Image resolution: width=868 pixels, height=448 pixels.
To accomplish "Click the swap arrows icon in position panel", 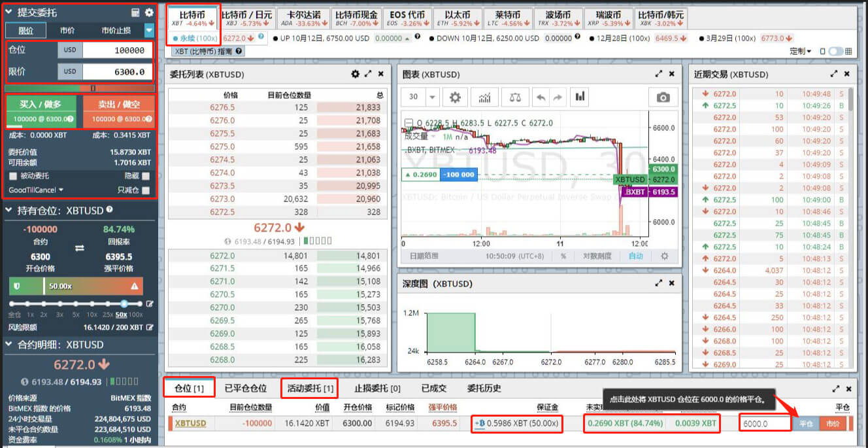I will pyautogui.click(x=80, y=248).
